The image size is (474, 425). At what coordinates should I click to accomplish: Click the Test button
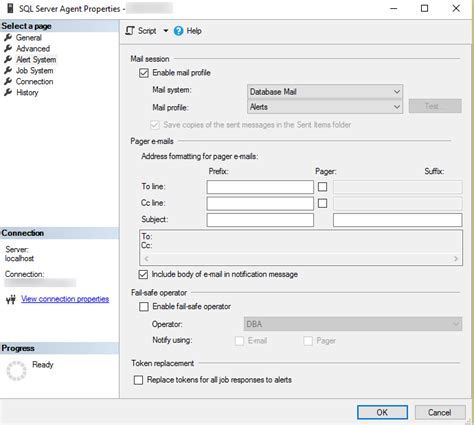[435, 106]
